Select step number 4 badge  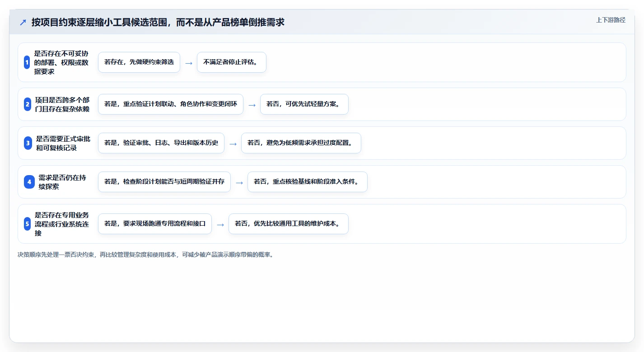29,182
